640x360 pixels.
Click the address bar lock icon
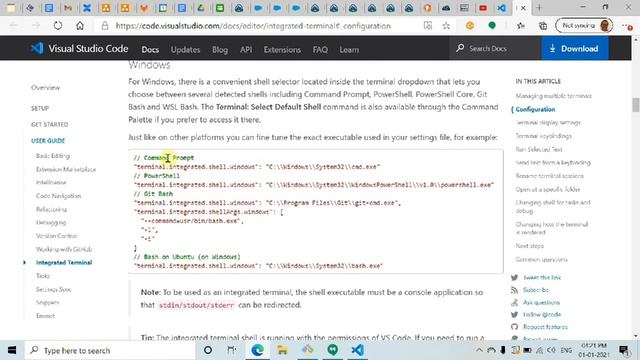click(x=105, y=26)
